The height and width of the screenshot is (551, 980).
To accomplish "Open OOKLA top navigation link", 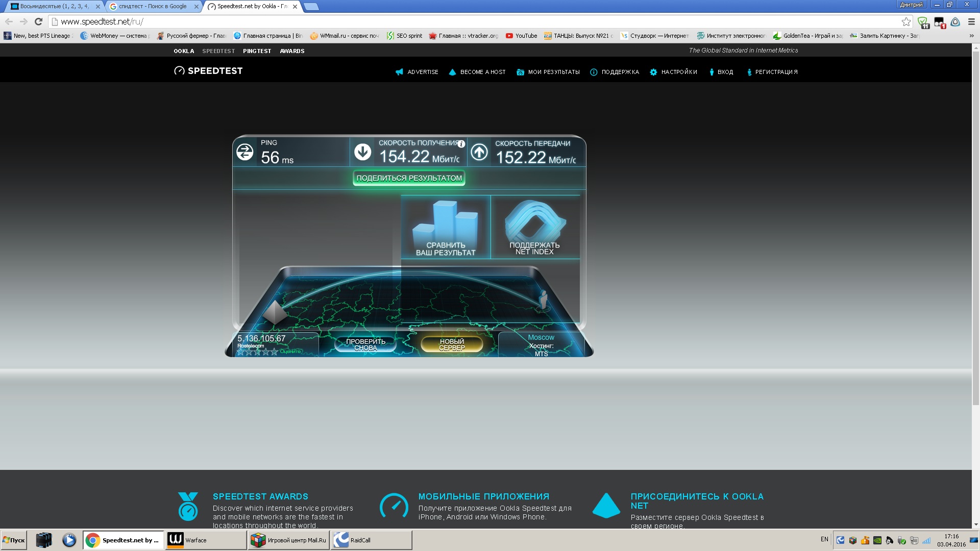I will pos(184,51).
